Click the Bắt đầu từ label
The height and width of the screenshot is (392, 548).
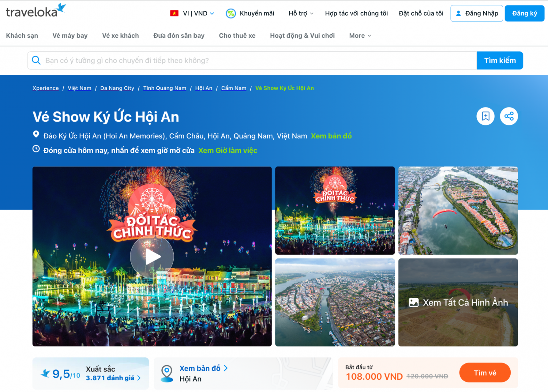359,367
